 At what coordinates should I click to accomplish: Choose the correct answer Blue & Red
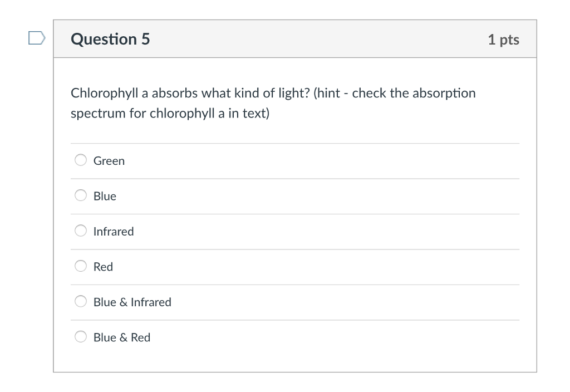(80, 336)
